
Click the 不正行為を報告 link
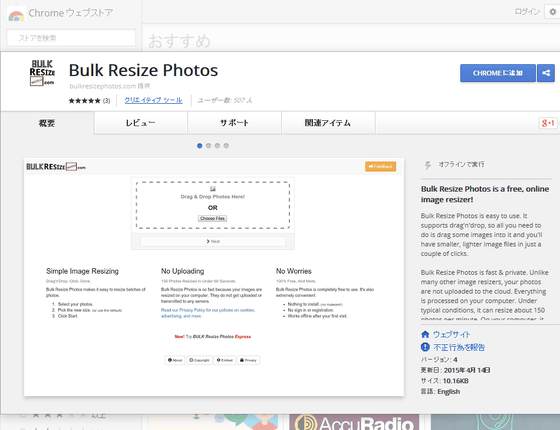click(x=459, y=347)
